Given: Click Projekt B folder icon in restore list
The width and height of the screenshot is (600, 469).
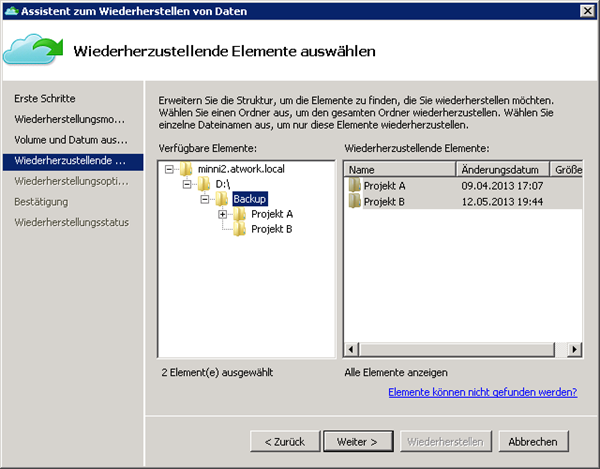Looking at the screenshot, I should (x=355, y=201).
